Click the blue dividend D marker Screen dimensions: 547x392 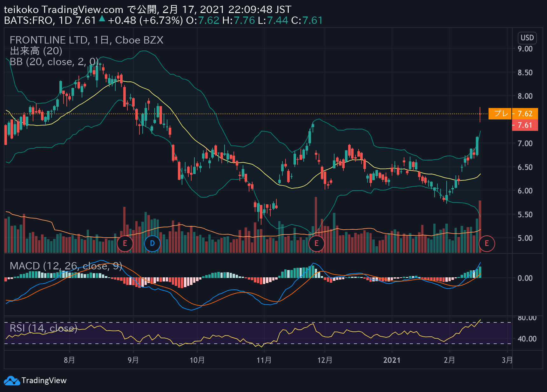point(152,243)
